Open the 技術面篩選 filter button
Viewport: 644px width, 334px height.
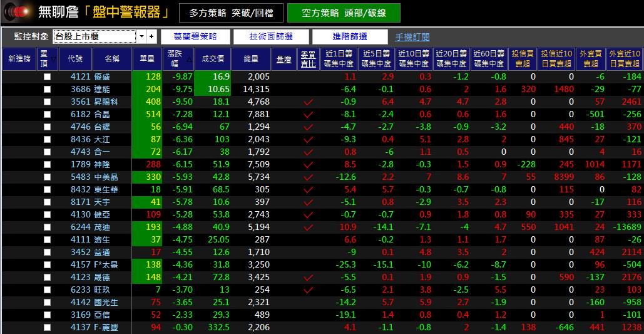pos(270,37)
